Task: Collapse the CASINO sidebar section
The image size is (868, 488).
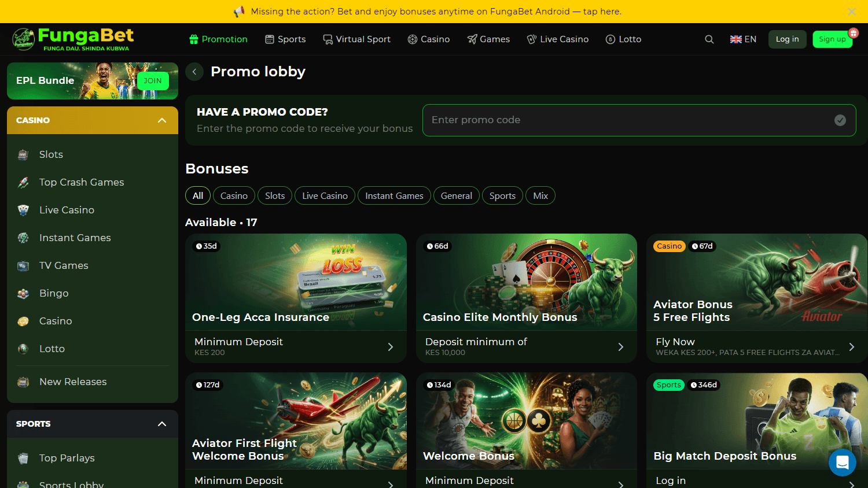Action: [162, 120]
